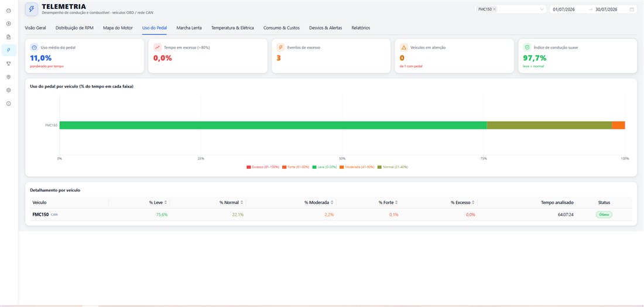Select the lightning telemetry icon in sidebar
This screenshot has width=644, height=307.
(x=9, y=50)
